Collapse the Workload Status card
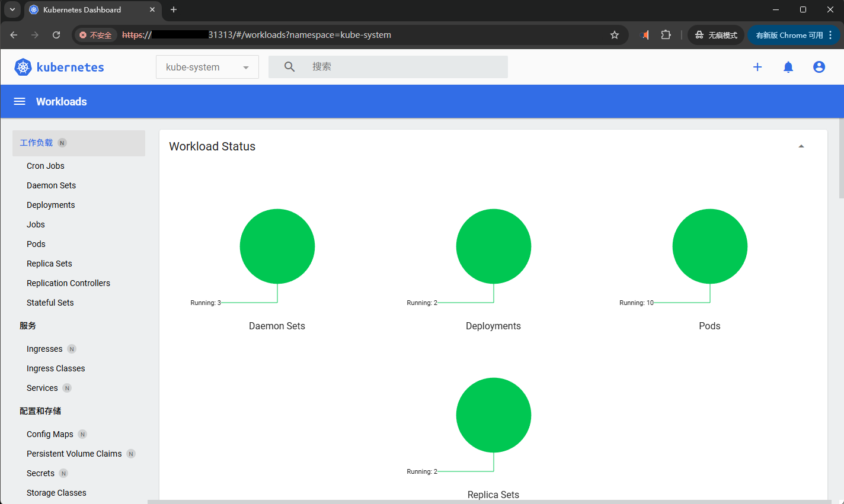 click(801, 146)
